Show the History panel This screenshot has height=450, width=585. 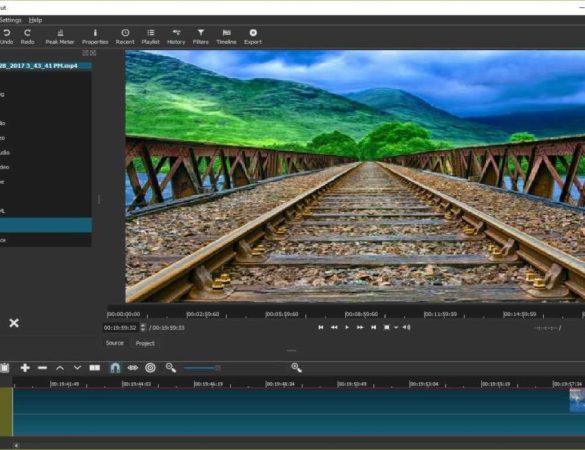tap(176, 37)
